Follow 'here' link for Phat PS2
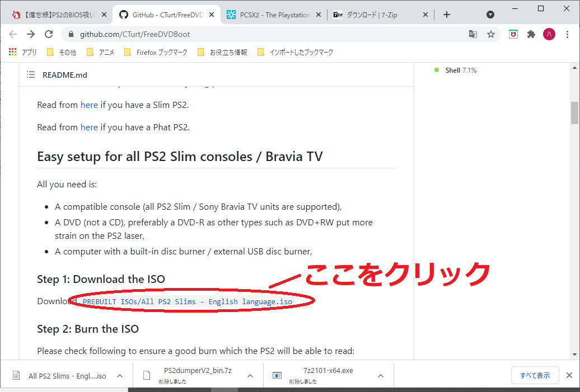580x392 pixels. pyautogui.click(x=89, y=127)
